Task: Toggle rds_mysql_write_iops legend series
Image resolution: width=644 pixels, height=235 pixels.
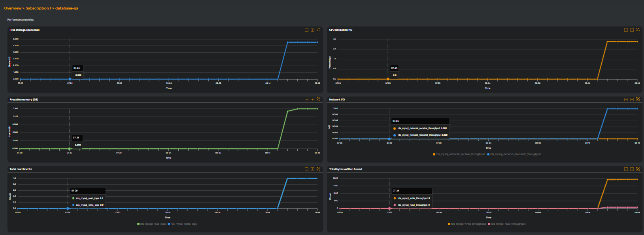Action: pos(182,224)
